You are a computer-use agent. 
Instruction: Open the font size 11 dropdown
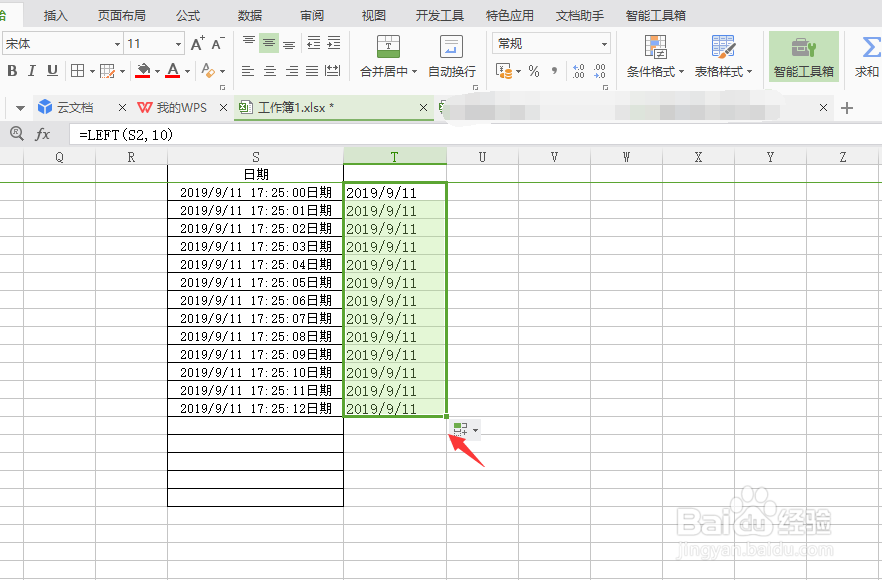pyautogui.click(x=178, y=44)
